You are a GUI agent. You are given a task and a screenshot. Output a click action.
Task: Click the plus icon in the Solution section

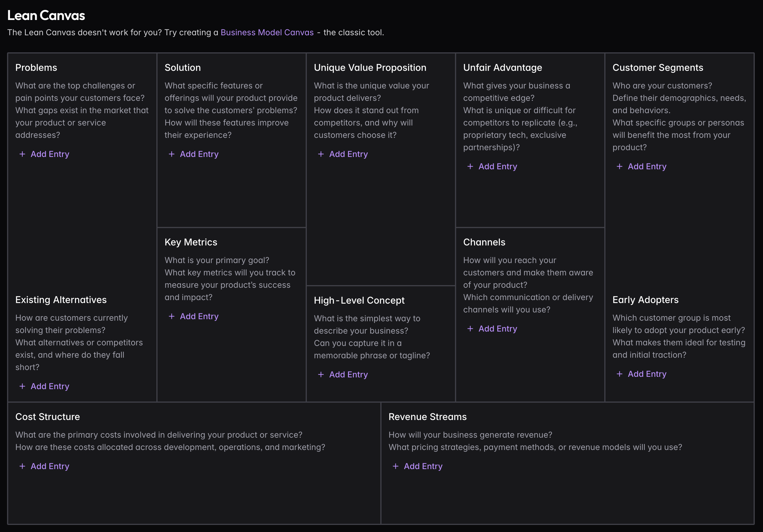(171, 154)
